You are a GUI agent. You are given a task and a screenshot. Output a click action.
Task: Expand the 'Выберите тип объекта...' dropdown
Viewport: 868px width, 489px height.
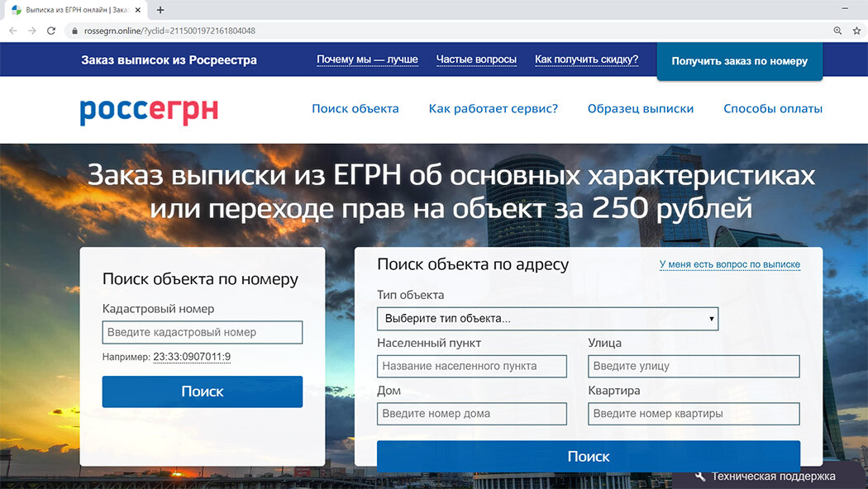[x=547, y=319]
